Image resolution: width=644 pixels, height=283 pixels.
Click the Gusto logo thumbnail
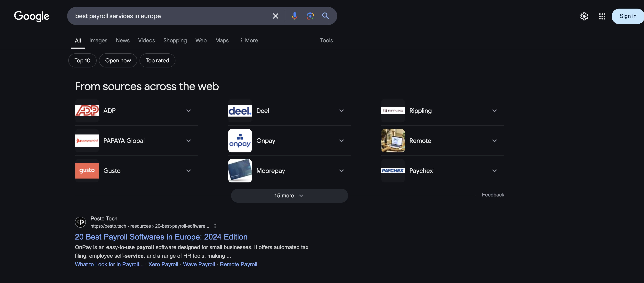tap(87, 171)
